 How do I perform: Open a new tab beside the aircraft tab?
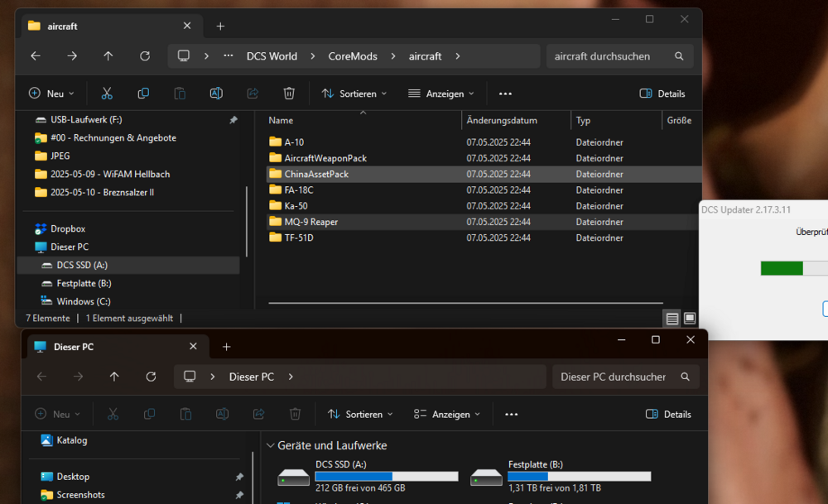(x=220, y=26)
